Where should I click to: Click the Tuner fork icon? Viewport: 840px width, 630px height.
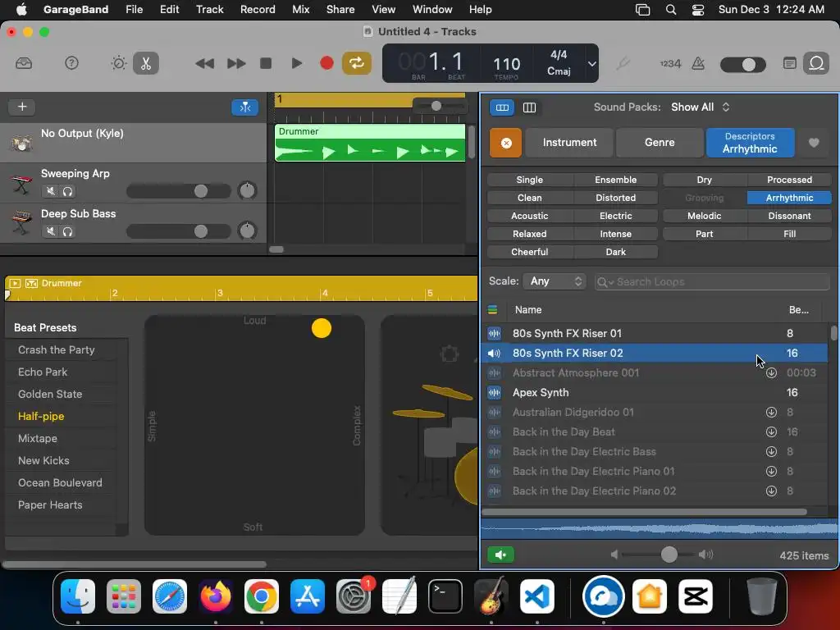[622, 64]
